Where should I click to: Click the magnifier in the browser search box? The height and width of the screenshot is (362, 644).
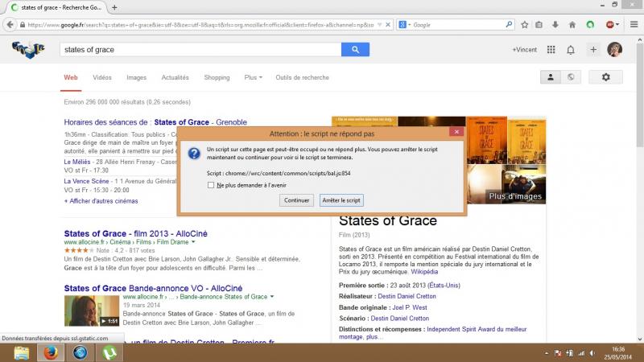[509, 25]
